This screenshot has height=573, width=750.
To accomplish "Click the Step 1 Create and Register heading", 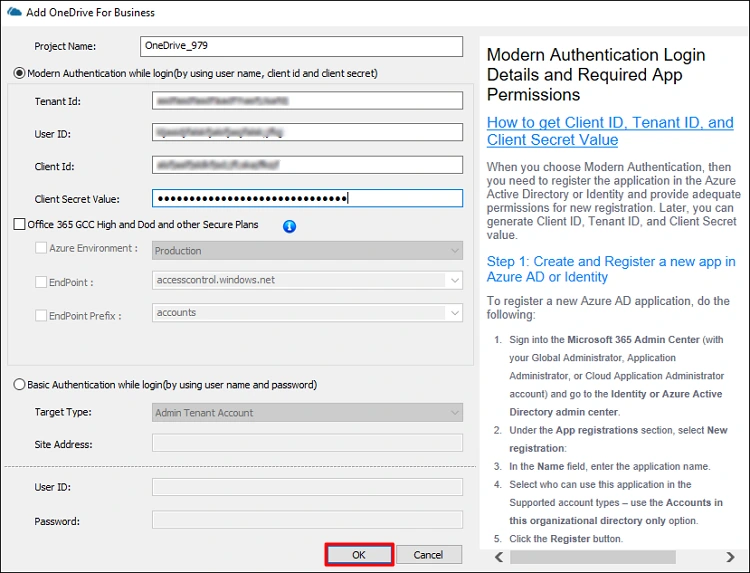I will pos(611,269).
